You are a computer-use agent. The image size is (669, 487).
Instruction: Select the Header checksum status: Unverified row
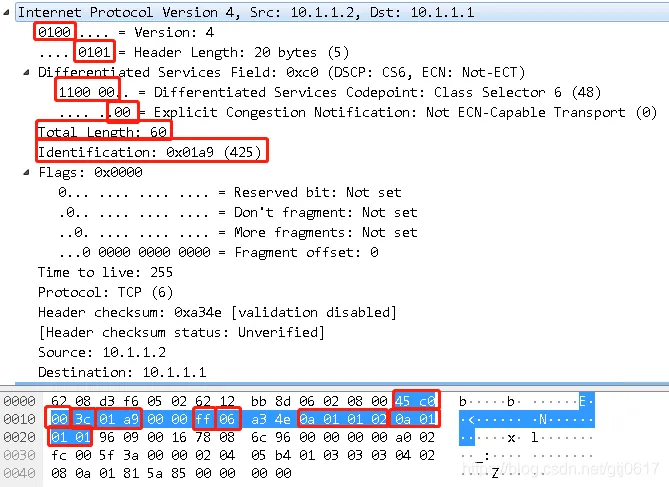(181, 332)
